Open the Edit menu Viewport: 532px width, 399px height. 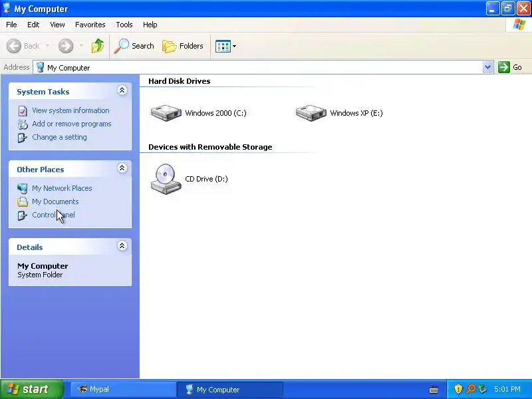[33, 25]
